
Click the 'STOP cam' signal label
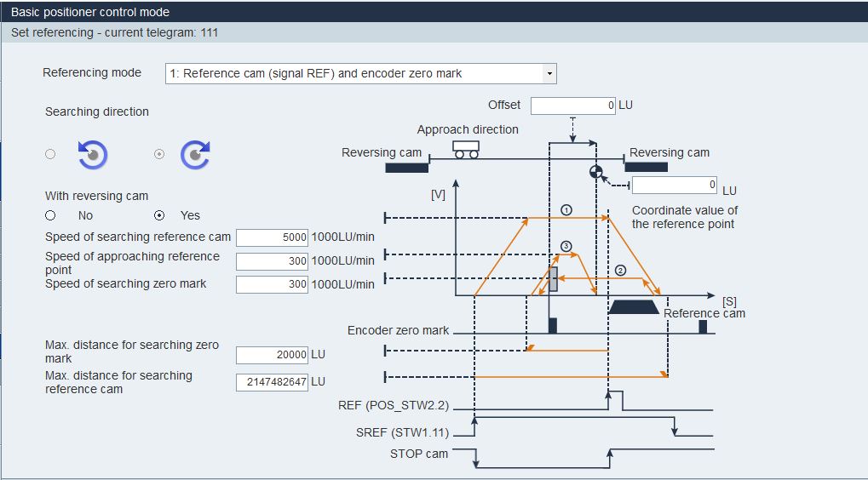[419, 454]
